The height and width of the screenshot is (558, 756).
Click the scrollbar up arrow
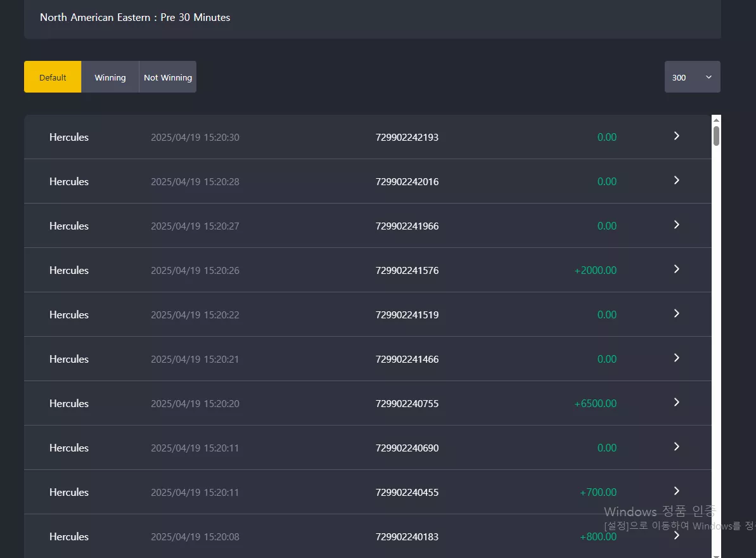click(717, 120)
